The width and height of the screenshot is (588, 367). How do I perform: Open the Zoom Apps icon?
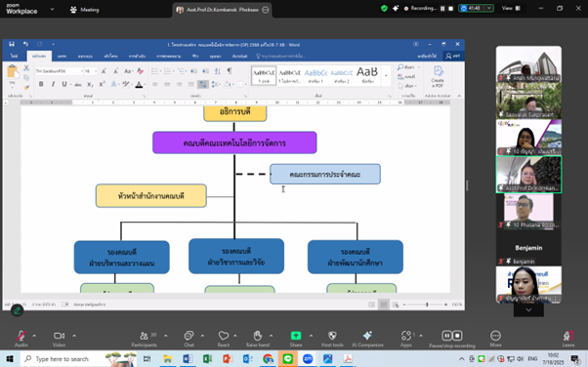point(406,338)
